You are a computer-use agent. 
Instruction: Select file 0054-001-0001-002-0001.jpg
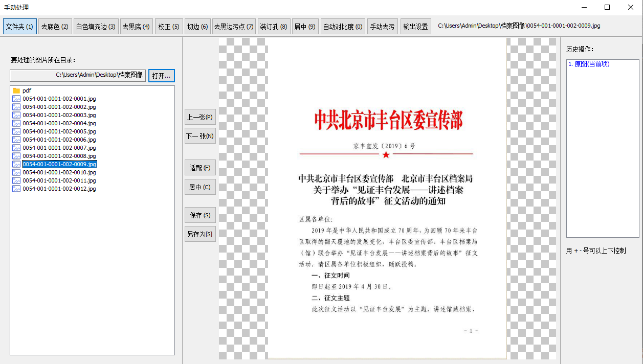[59, 99]
